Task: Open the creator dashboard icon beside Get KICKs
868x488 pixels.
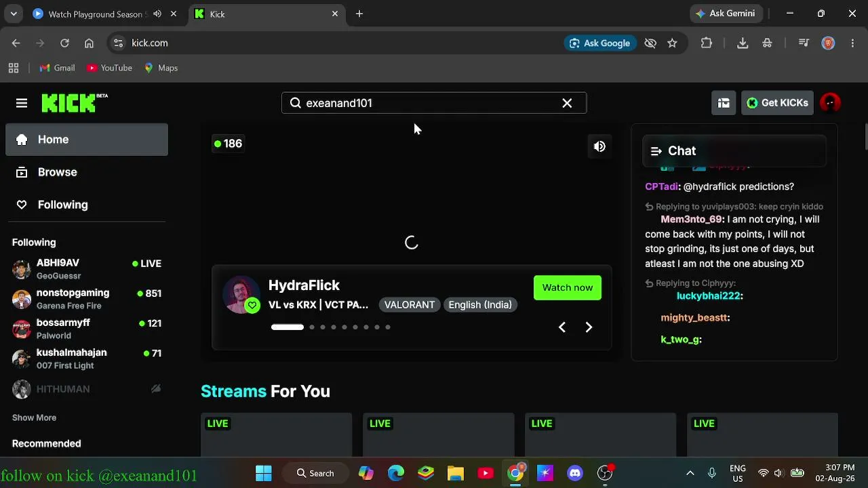Action: [724, 103]
